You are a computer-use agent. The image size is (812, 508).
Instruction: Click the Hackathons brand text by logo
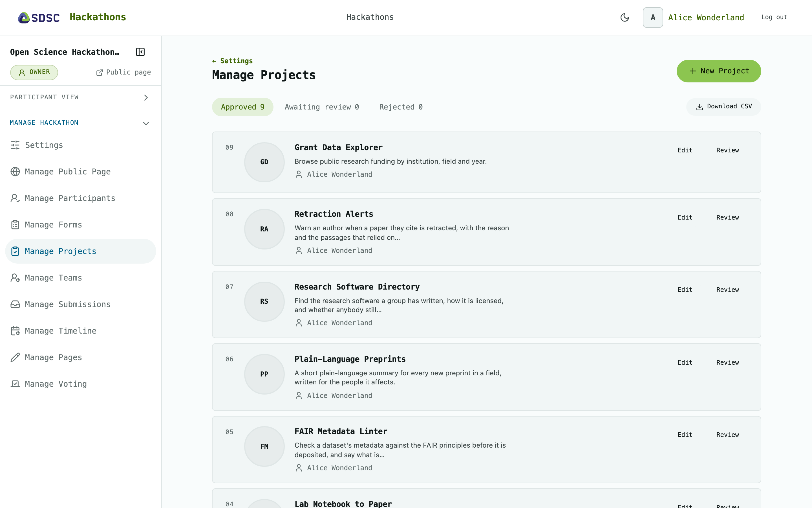click(98, 17)
